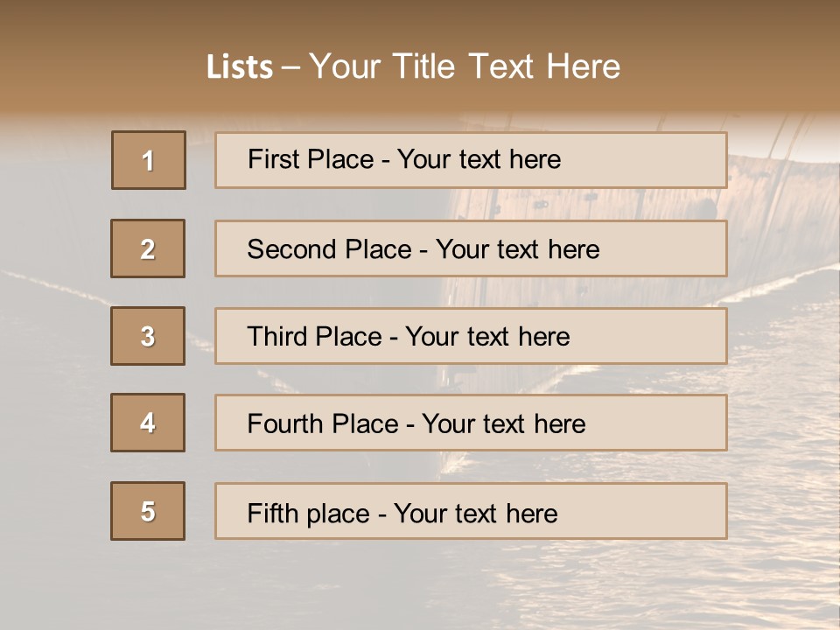The image size is (840, 630).
Task: Place cursor on the word "First"
Action: [x=274, y=159]
